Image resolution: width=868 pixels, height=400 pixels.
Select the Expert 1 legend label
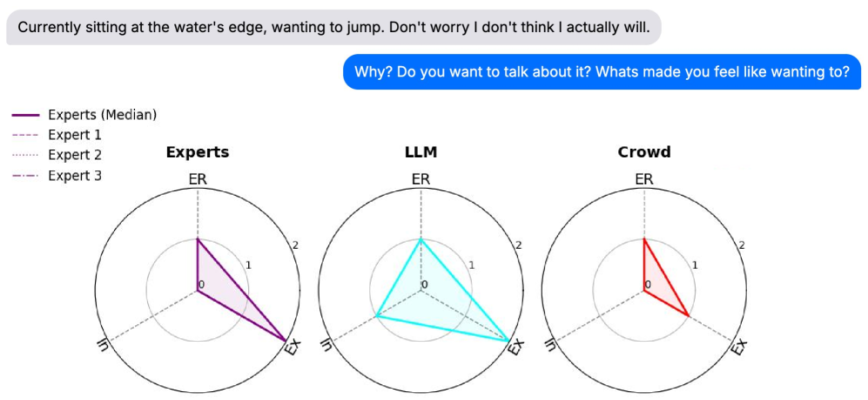(x=75, y=135)
